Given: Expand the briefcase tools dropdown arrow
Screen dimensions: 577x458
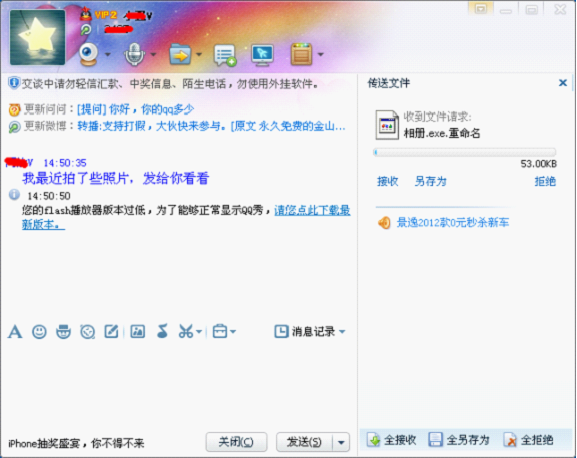Looking at the screenshot, I should pos(233,332).
